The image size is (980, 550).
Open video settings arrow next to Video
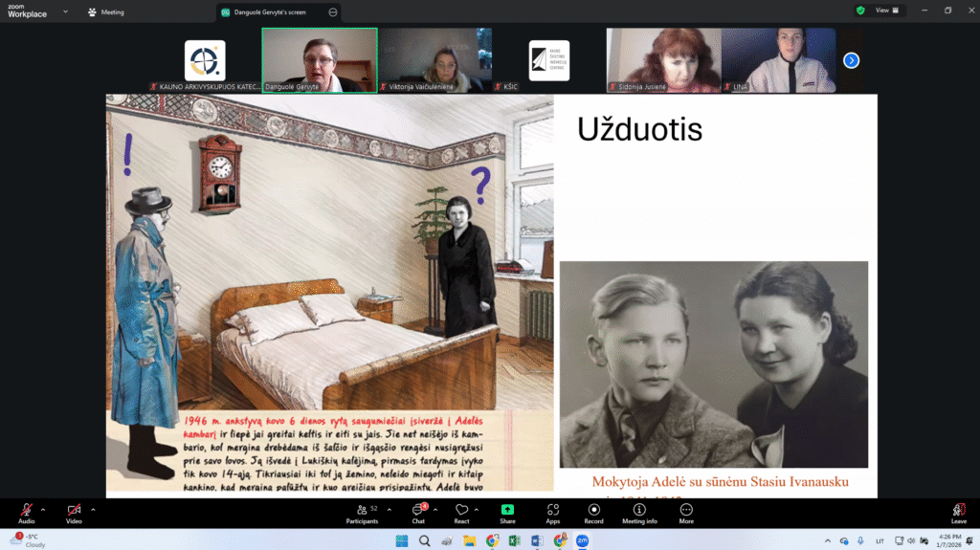[93, 509]
